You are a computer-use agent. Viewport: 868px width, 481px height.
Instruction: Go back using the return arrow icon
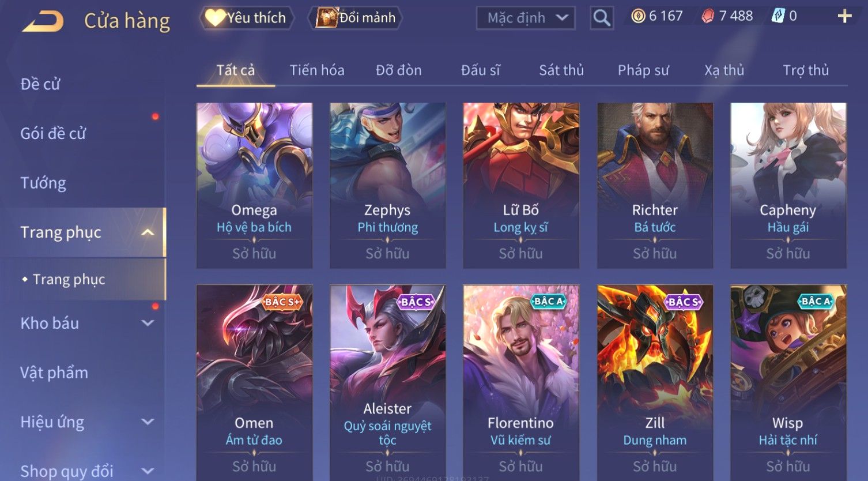[x=42, y=21]
